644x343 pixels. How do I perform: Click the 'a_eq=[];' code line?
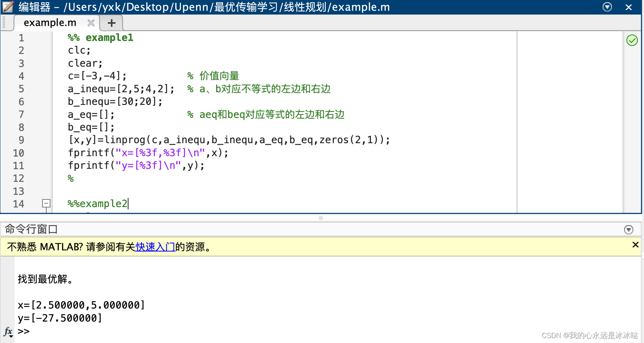point(91,114)
